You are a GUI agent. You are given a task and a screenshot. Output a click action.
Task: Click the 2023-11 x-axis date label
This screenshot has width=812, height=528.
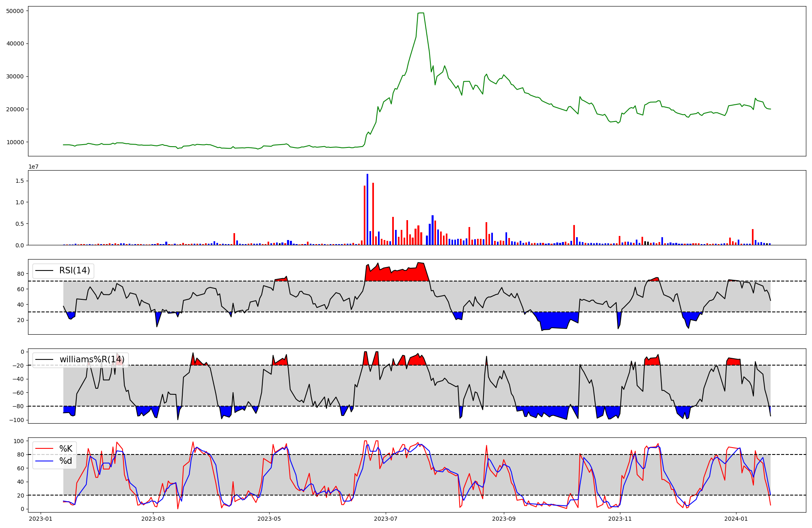(x=620, y=519)
